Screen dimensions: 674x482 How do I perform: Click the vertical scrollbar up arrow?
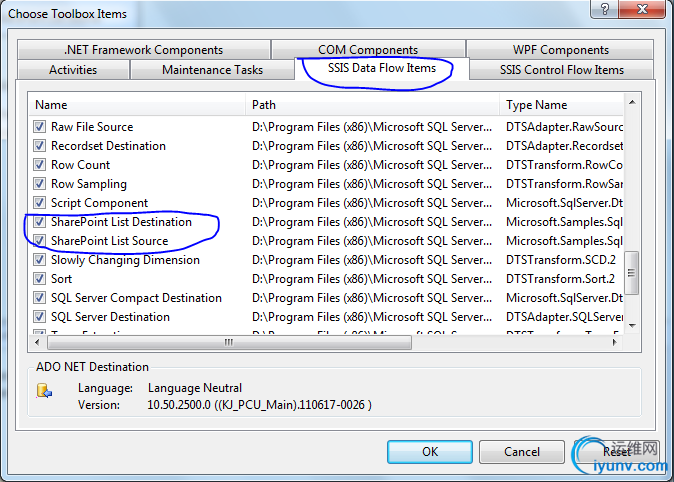coord(632,102)
